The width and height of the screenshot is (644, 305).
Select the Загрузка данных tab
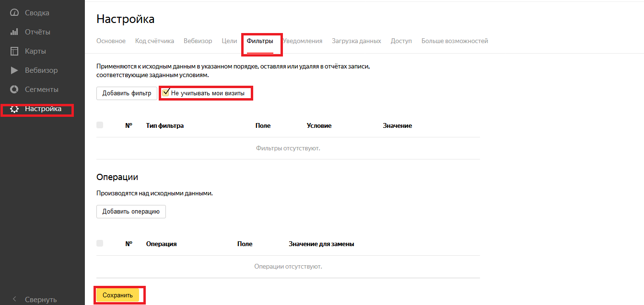pos(356,41)
